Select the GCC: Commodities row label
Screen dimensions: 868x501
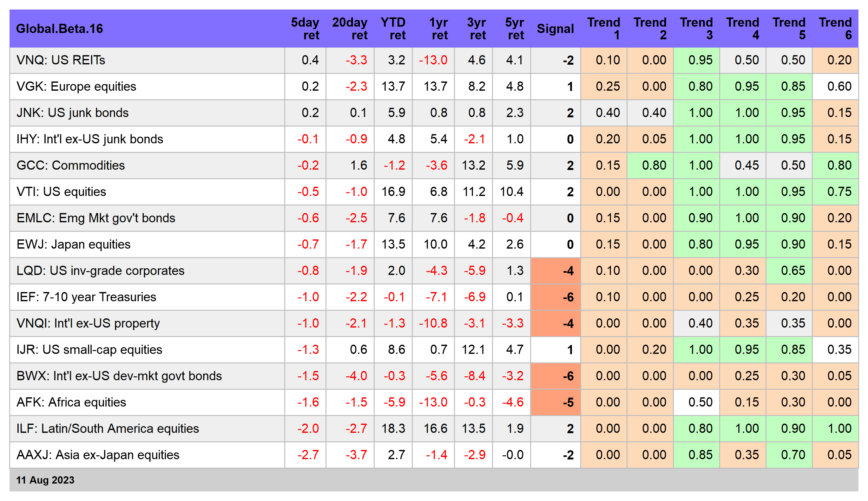(70, 166)
